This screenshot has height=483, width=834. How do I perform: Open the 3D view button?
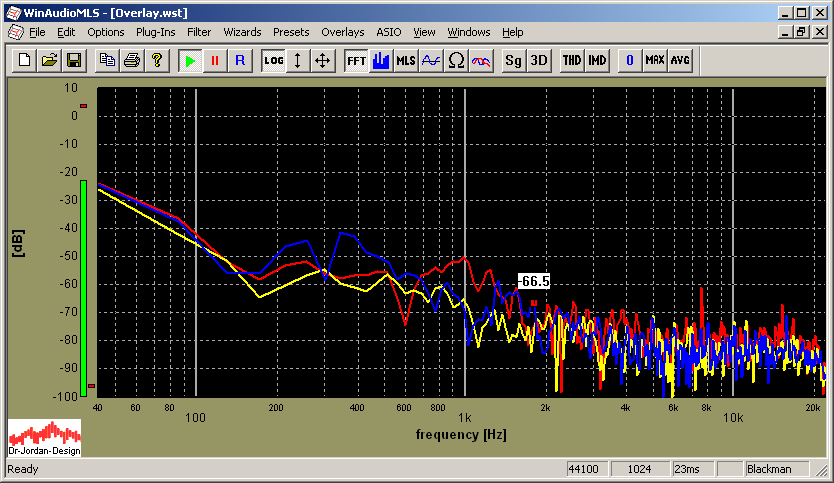pyautogui.click(x=539, y=60)
